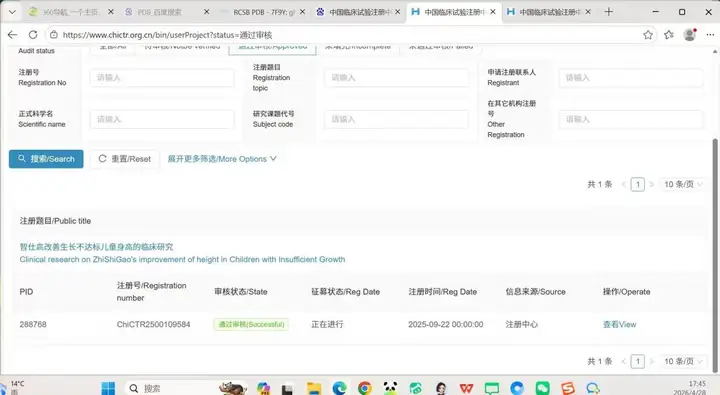Click previous-page arrow below the results table

(624, 361)
